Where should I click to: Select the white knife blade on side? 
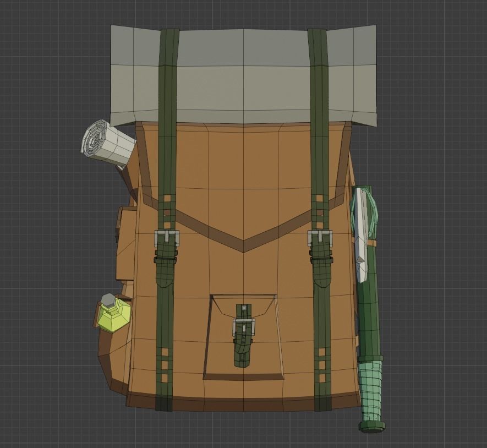click(362, 236)
